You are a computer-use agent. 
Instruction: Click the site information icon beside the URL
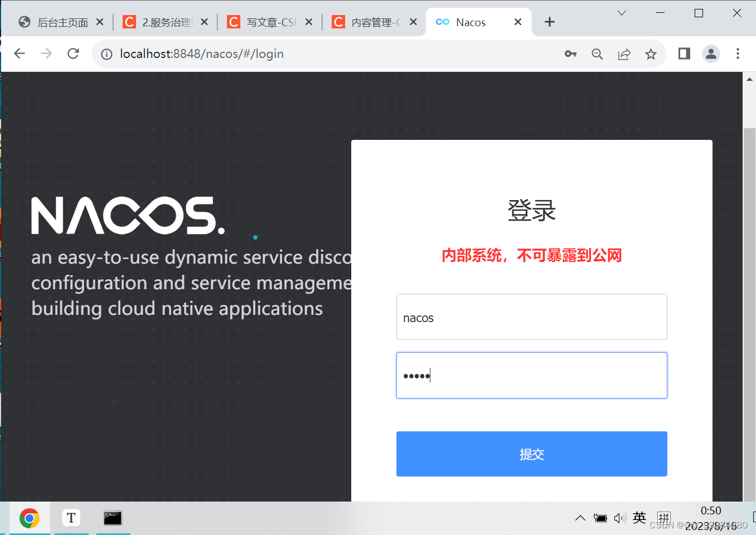(x=106, y=53)
